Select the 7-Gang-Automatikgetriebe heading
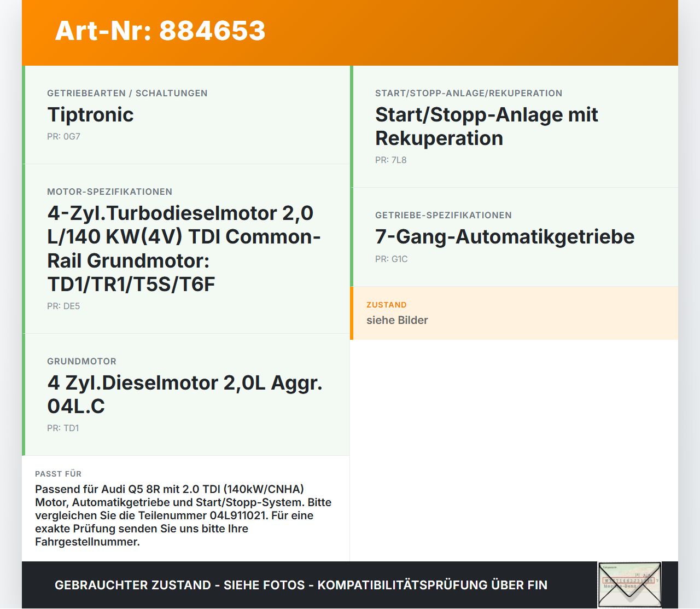Image resolution: width=700 pixels, height=609 pixels. coord(505,236)
